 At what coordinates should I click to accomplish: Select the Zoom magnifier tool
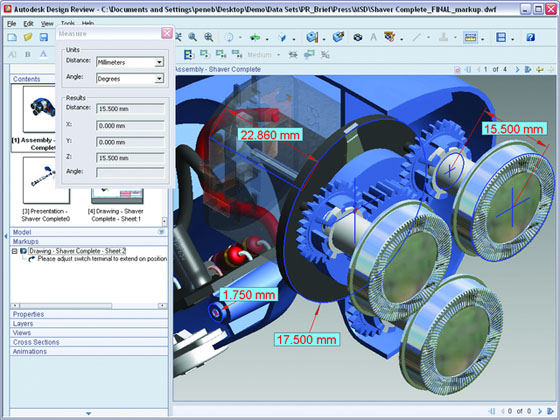coord(193,37)
